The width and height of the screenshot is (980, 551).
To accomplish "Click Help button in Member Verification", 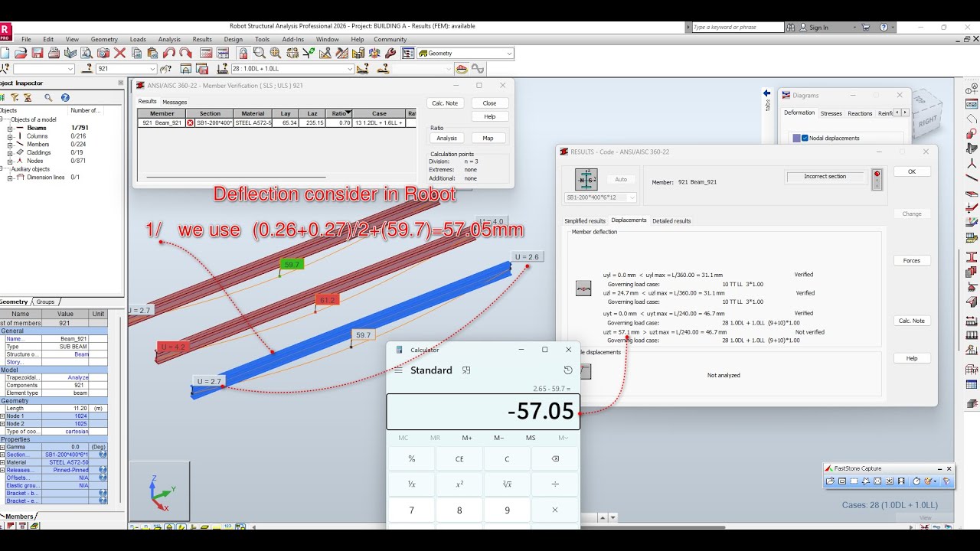I will click(489, 116).
